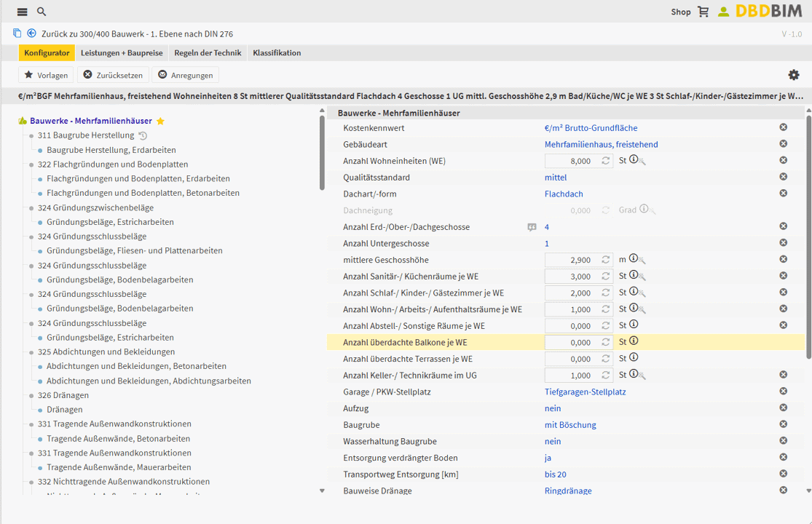Click the tree panel scroll-down arrow
This screenshot has width=812, height=524.
pos(322,491)
